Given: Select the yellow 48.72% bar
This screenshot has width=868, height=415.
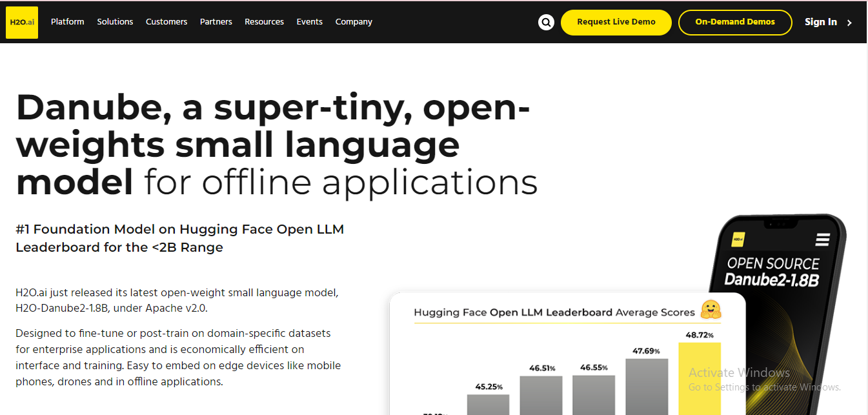Looking at the screenshot, I should 700,378.
